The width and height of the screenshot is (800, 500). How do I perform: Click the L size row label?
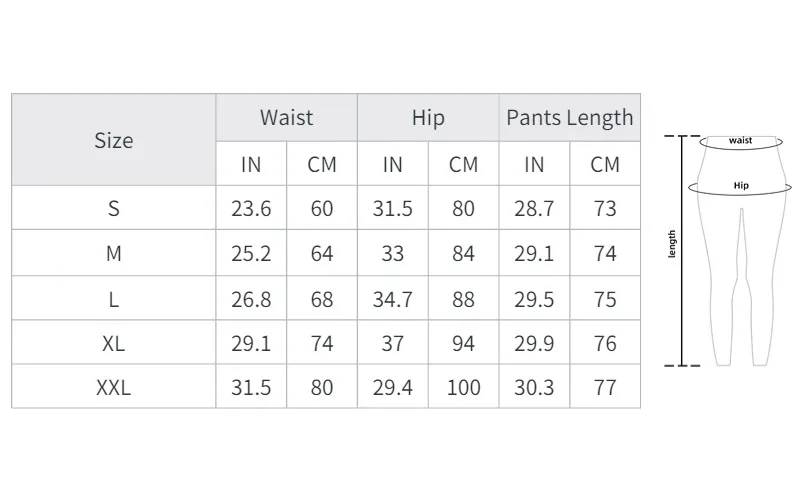114,298
